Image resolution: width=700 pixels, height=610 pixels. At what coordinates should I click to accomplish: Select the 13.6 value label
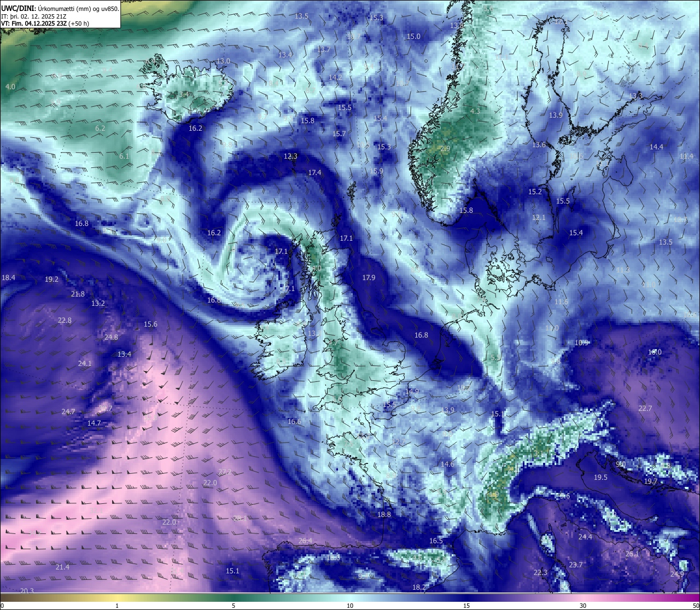pos(539,145)
